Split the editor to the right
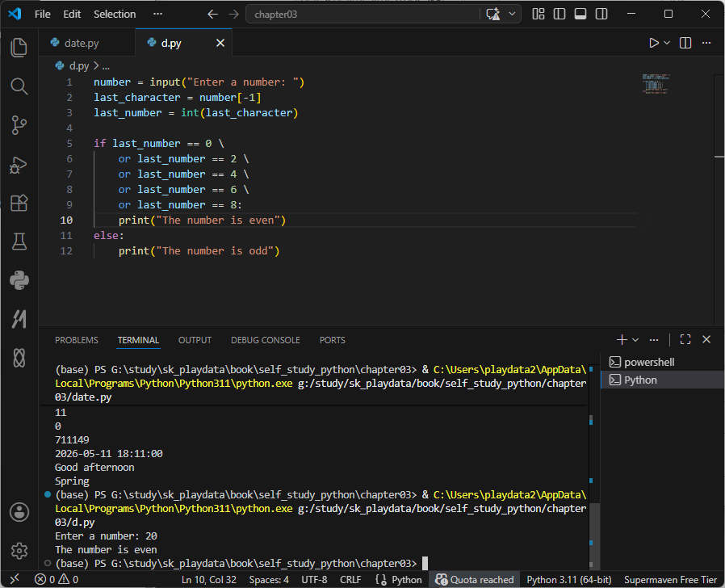725x588 pixels. pos(685,43)
